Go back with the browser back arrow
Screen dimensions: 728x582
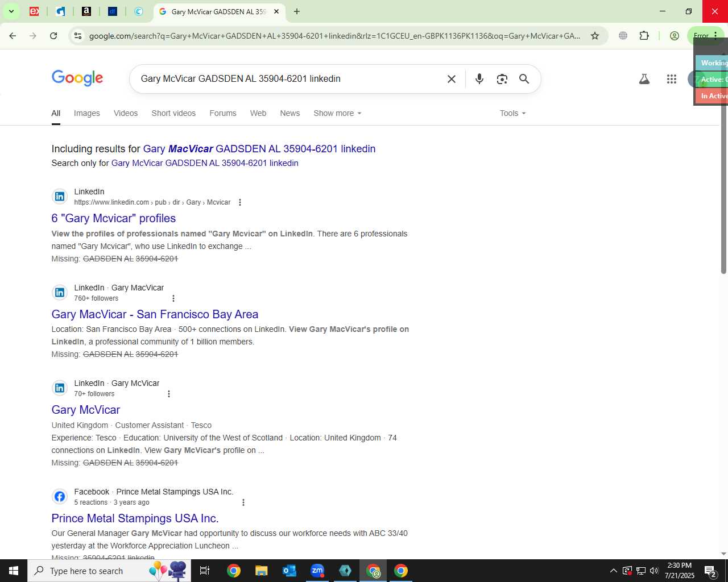13,36
